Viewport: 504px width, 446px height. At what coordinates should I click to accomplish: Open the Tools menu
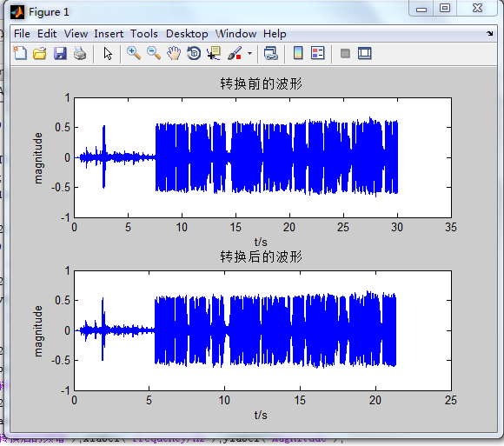(144, 34)
